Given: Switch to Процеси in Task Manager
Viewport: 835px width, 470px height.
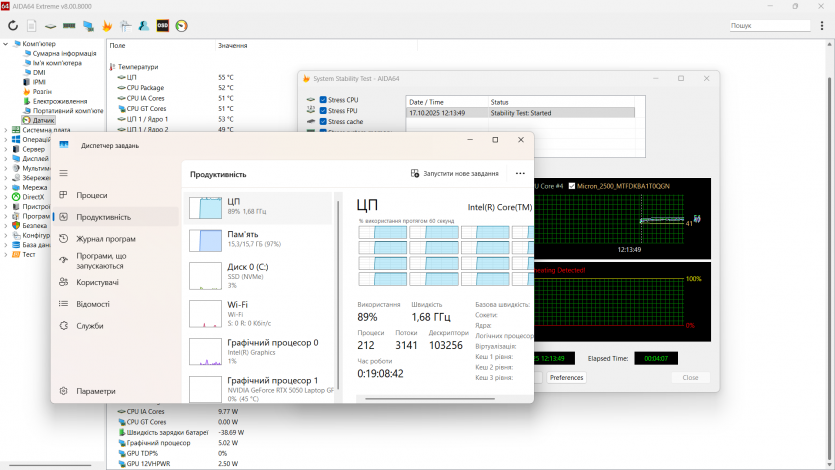Looking at the screenshot, I should point(91,195).
